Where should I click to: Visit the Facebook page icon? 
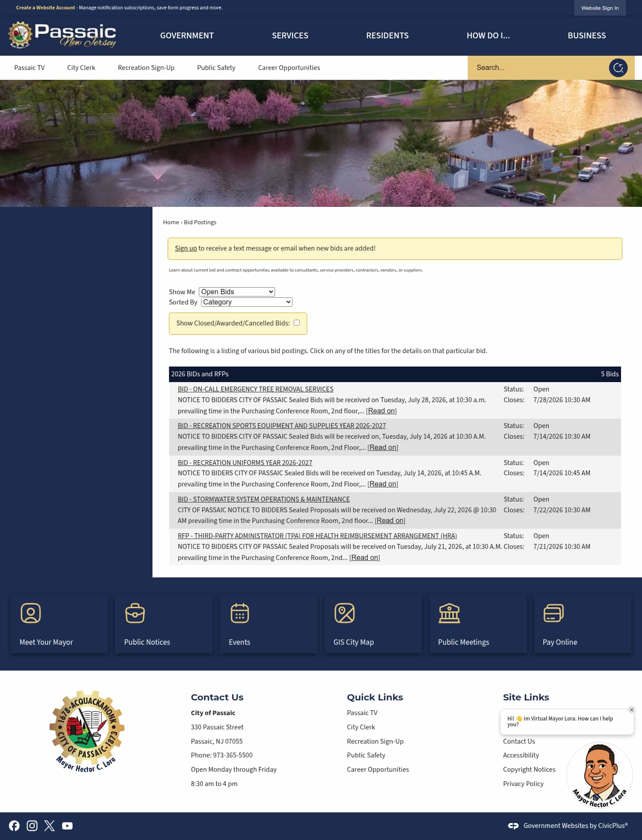(x=14, y=826)
